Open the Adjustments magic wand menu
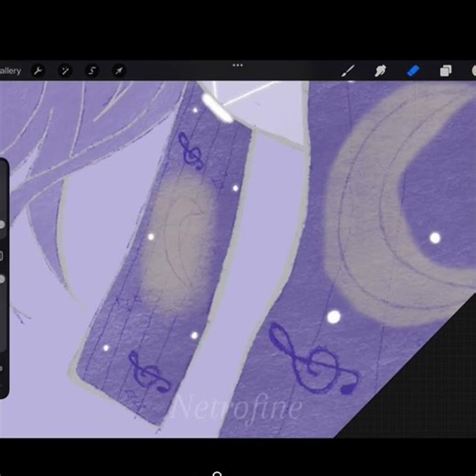Viewport: 476px width, 476px height. coord(65,70)
